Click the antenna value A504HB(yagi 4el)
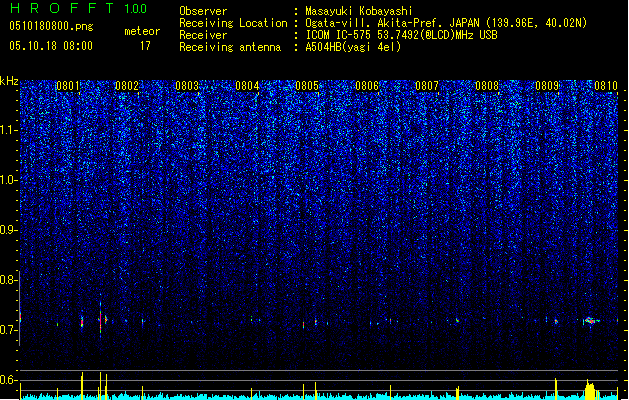 tap(353, 47)
